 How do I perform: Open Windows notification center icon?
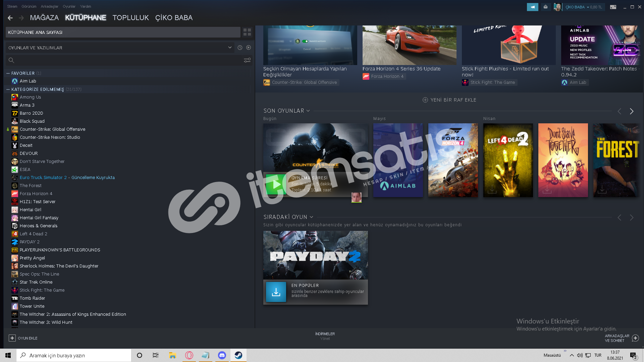click(633, 356)
